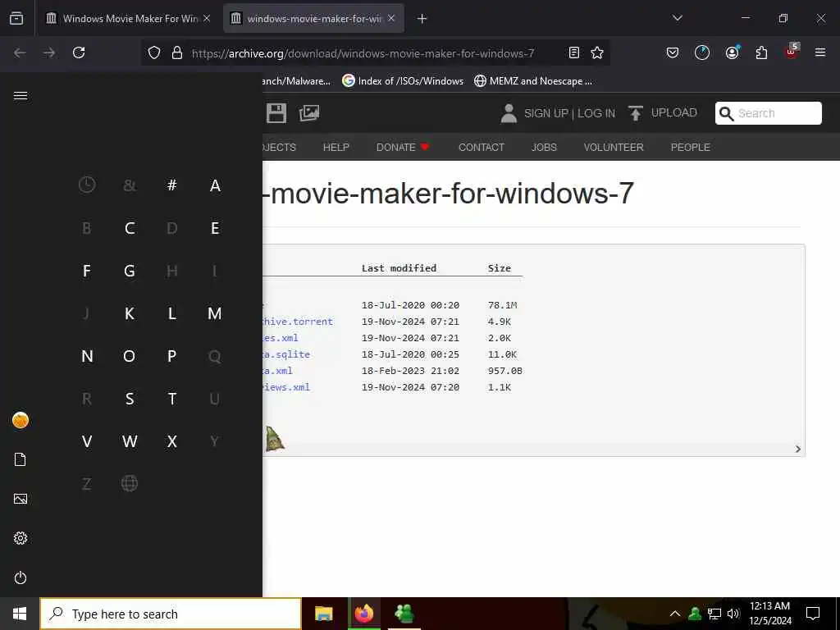Open the uBlock Origin extension icon
840x630 pixels.
click(x=792, y=52)
